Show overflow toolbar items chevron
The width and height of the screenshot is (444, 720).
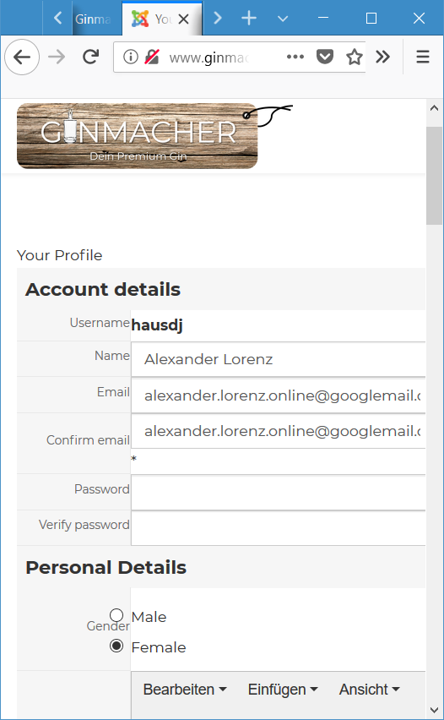tap(382, 57)
